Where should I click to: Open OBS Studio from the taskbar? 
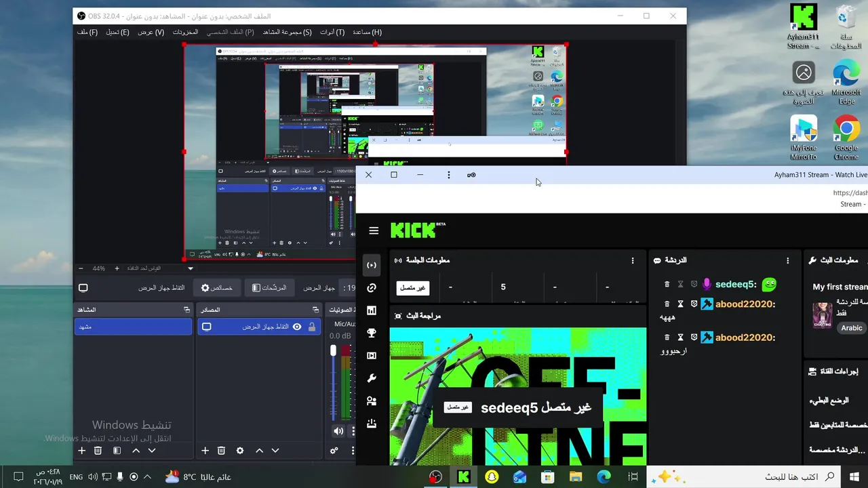(436, 477)
